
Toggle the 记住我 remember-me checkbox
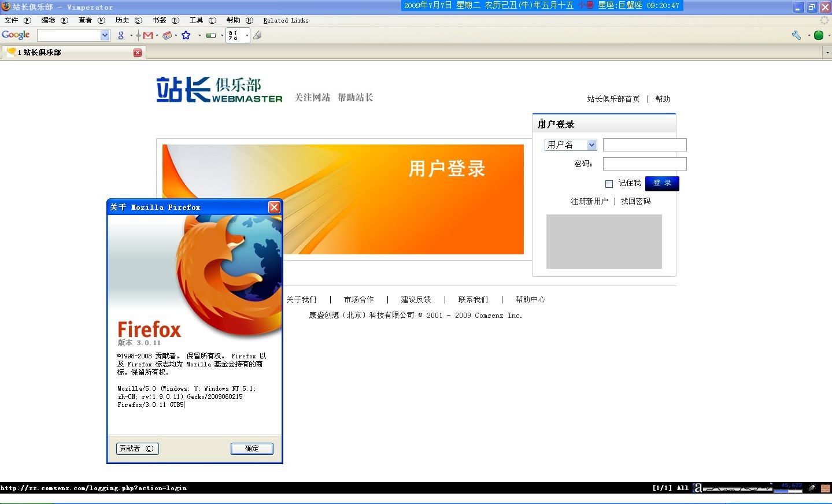coord(609,184)
